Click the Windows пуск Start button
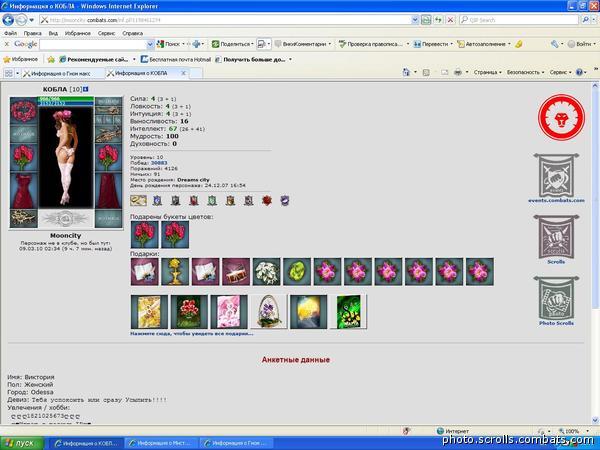 21,443
